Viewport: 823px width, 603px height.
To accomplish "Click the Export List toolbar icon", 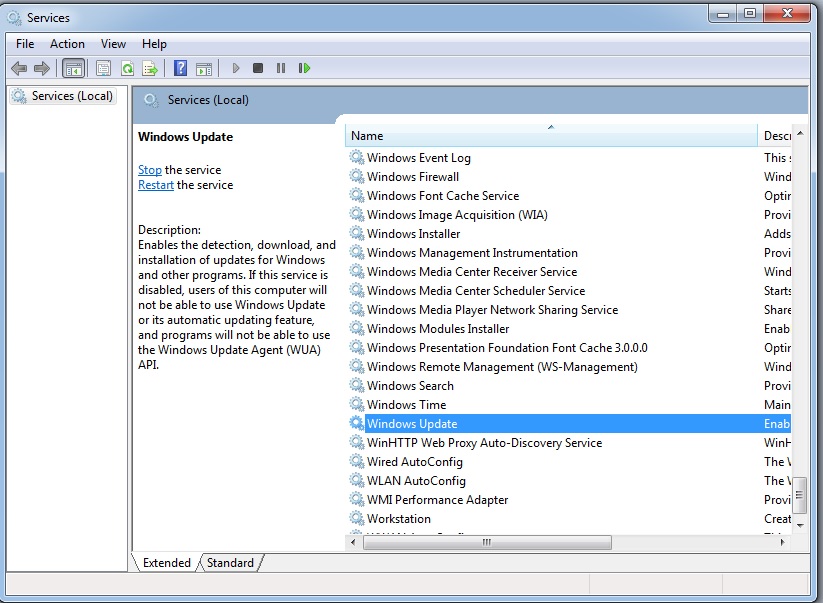I will click(x=150, y=68).
